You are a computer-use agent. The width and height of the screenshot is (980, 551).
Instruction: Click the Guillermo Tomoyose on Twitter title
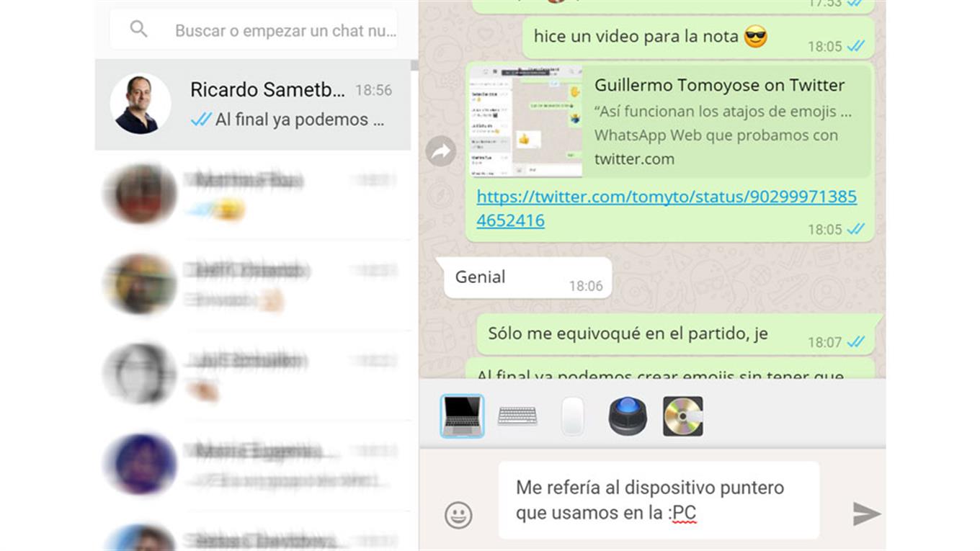pyautogui.click(x=718, y=85)
